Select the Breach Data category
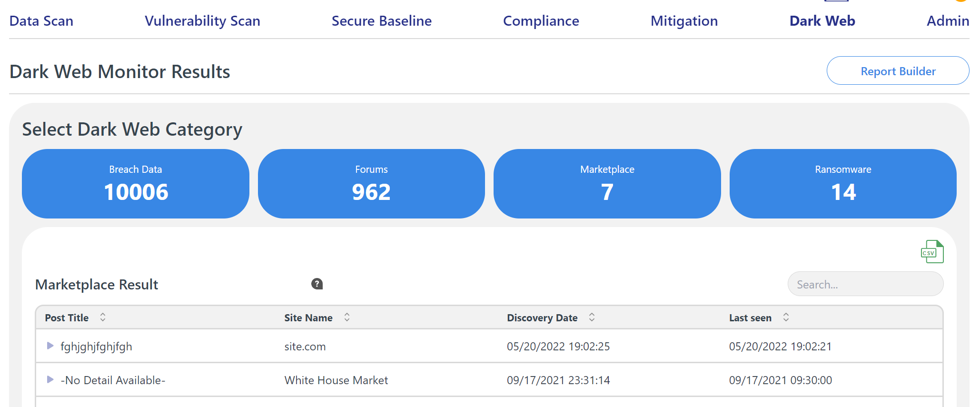This screenshot has width=980, height=407. [136, 184]
